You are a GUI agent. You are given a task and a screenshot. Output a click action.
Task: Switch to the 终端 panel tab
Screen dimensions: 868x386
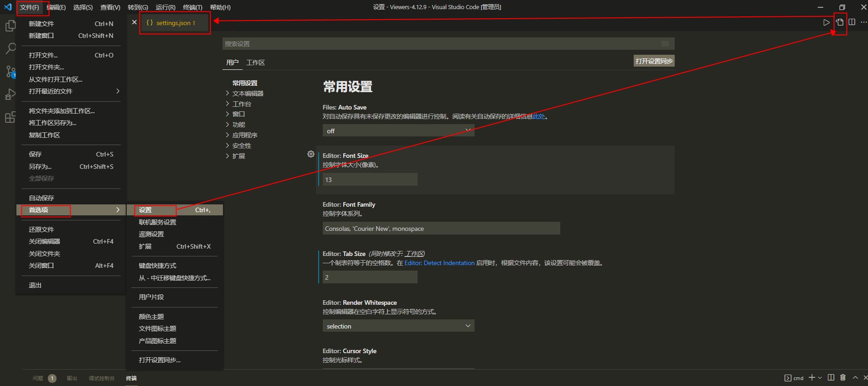pyautogui.click(x=131, y=378)
